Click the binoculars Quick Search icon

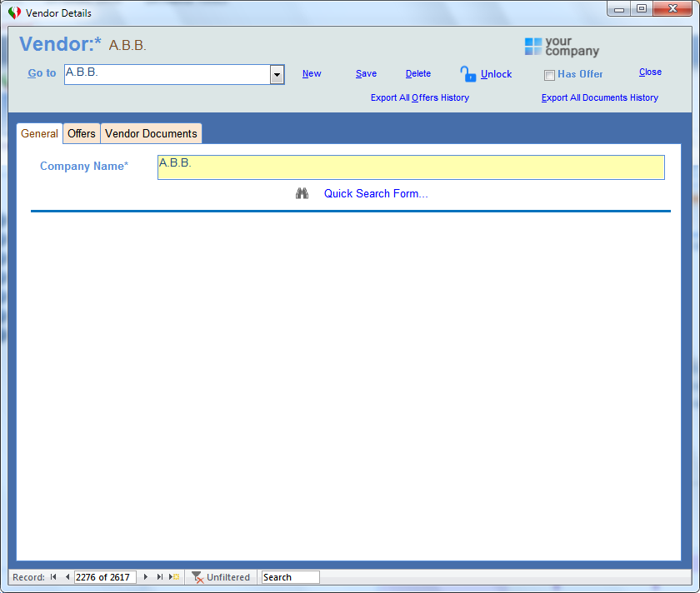[302, 193]
